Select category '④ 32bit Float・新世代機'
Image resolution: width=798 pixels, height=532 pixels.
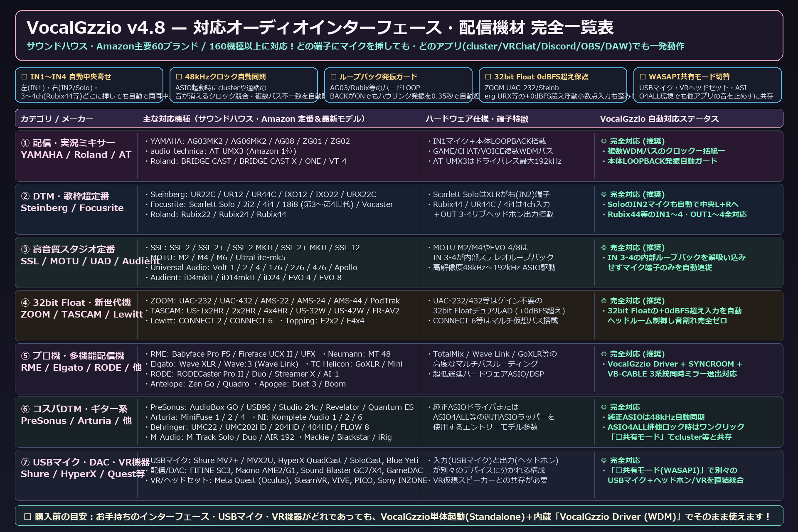pyautogui.click(x=76, y=303)
